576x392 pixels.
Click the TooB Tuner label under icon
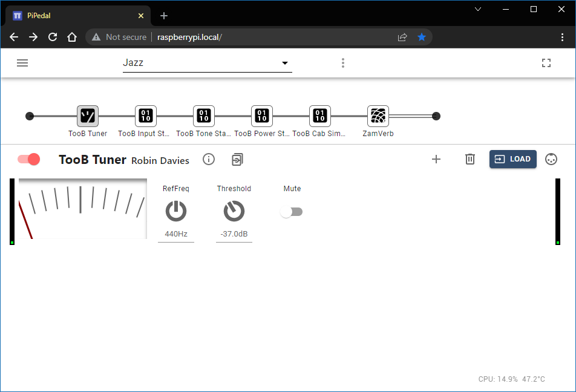88,134
